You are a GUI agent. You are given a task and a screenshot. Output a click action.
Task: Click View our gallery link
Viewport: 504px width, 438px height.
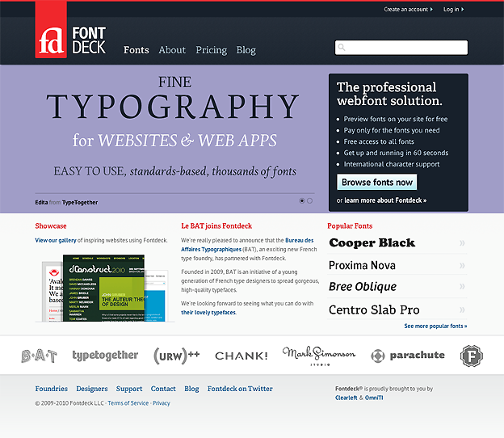[56, 240]
